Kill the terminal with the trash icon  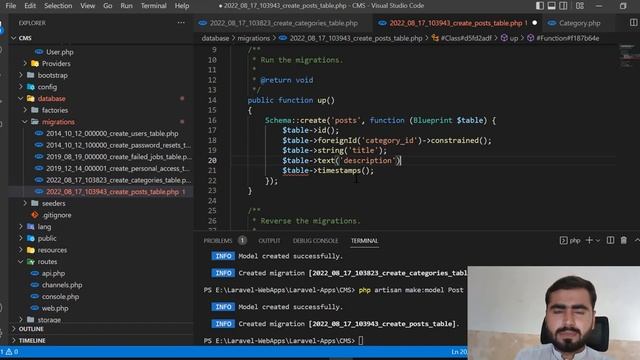(x=624, y=240)
